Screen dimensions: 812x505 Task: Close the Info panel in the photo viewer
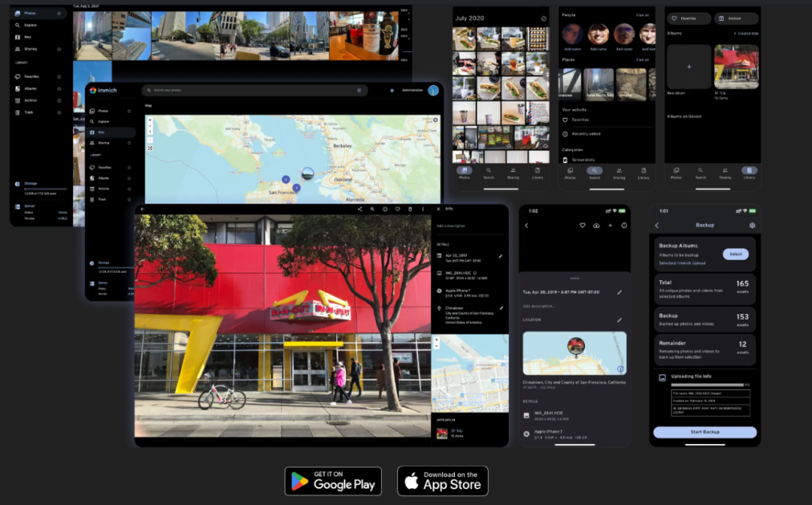click(x=438, y=209)
